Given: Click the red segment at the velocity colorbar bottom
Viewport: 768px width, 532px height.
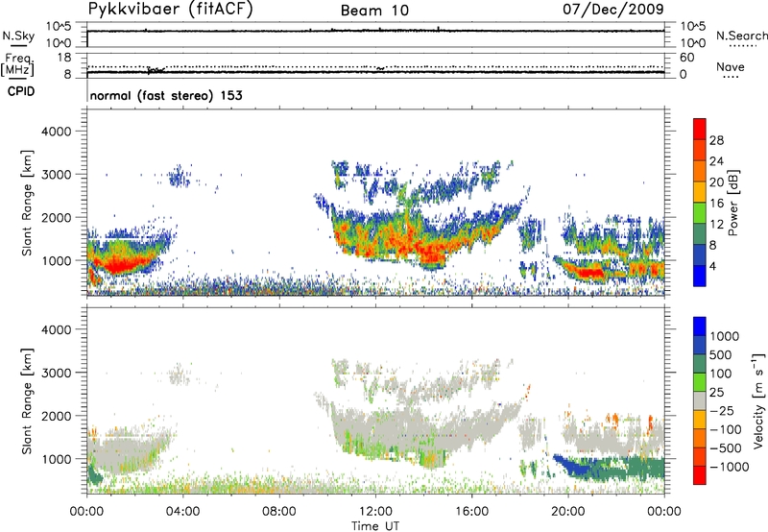Looking at the screenshot, I should pos(700,475).
